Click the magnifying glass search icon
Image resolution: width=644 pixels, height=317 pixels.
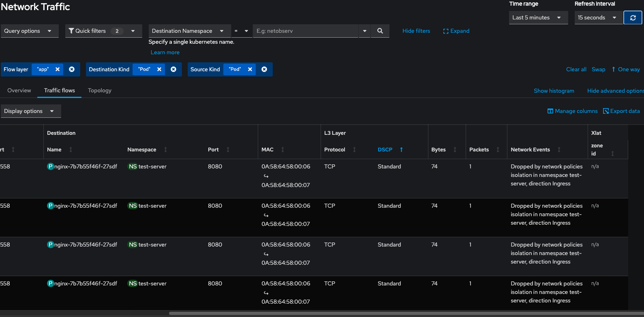380,31
